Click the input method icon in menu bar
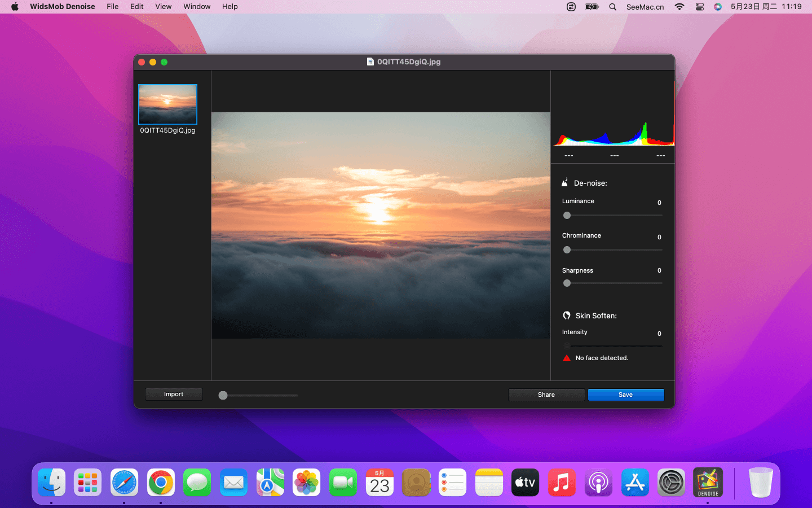This screenshot has width=812, height=508. (x=571, y=7)
